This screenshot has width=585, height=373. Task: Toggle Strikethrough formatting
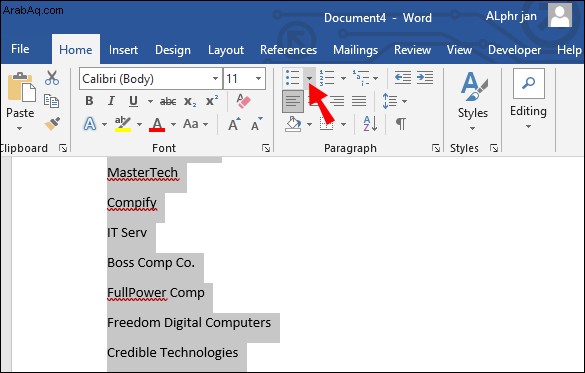pyautogui.click(x=168, y=101)
